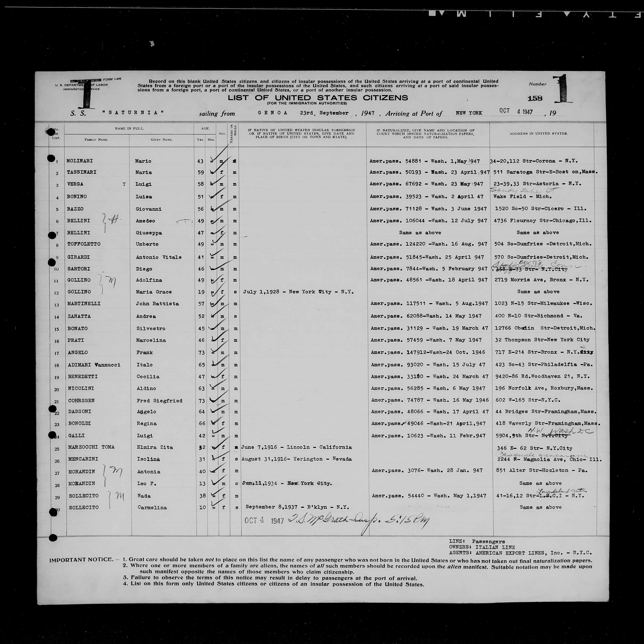The image size is (644, 644).
Task: Click the family name COHRSSEN
Action: point(81,400)
